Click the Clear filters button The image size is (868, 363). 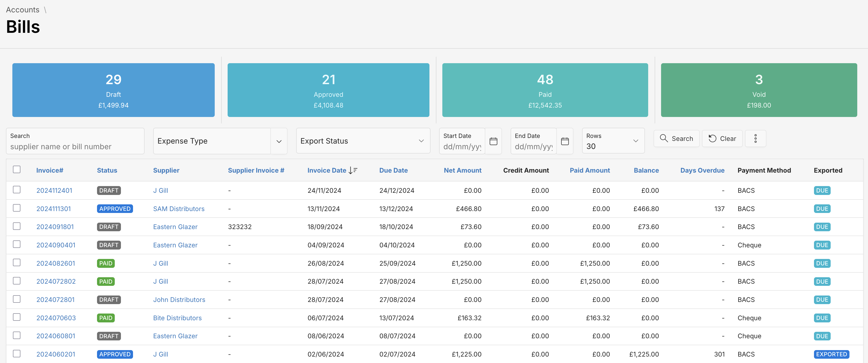[722, 138]
